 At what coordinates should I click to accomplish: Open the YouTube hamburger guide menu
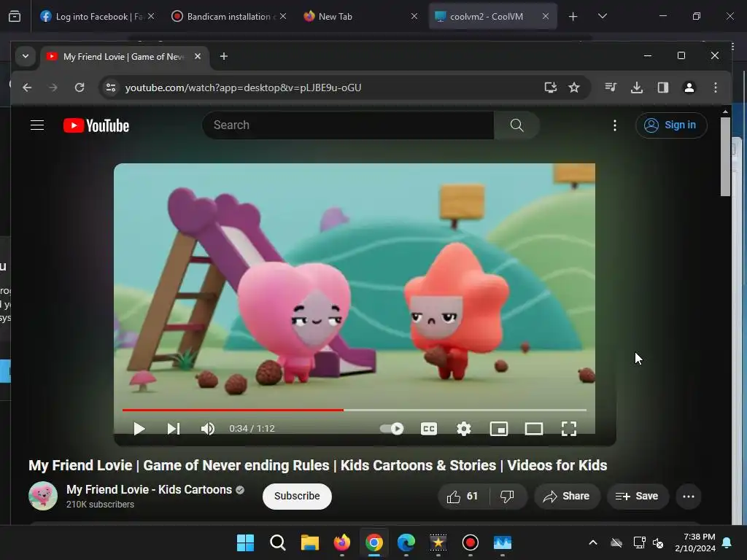point(37,125)
